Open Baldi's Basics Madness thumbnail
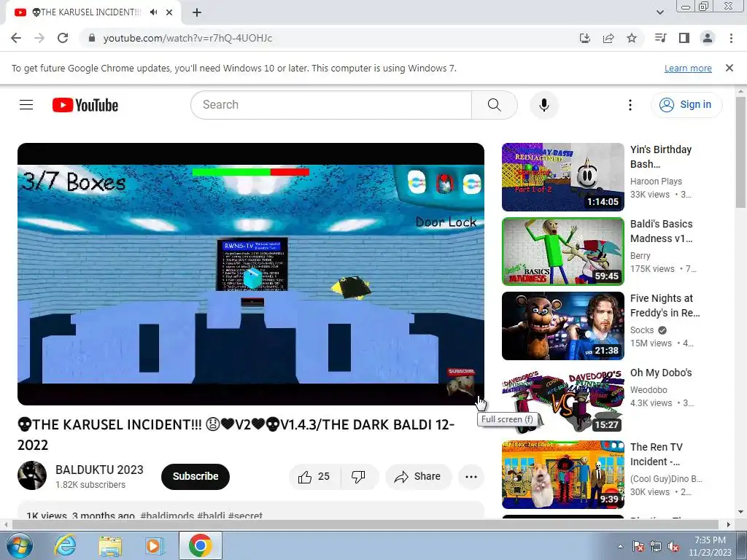 [x=563, y=252]
